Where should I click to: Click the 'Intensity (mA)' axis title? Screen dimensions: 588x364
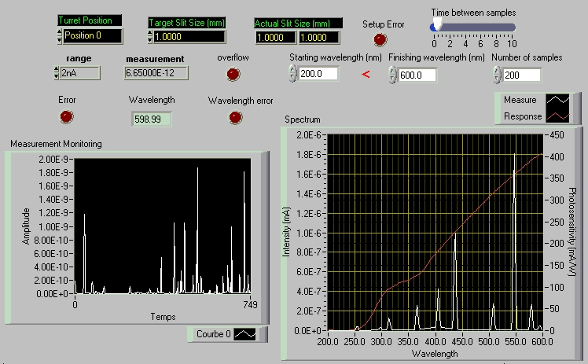[286, 232]
